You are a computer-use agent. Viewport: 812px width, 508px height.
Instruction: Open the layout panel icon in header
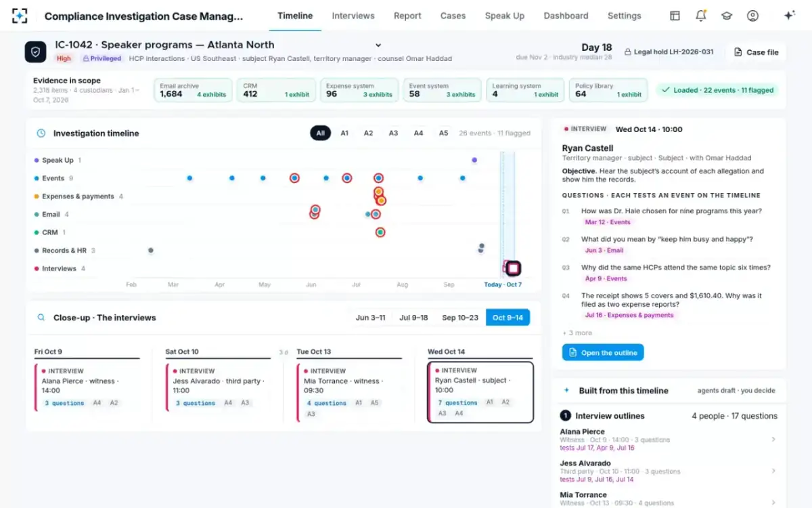click(x=675, y=16)
